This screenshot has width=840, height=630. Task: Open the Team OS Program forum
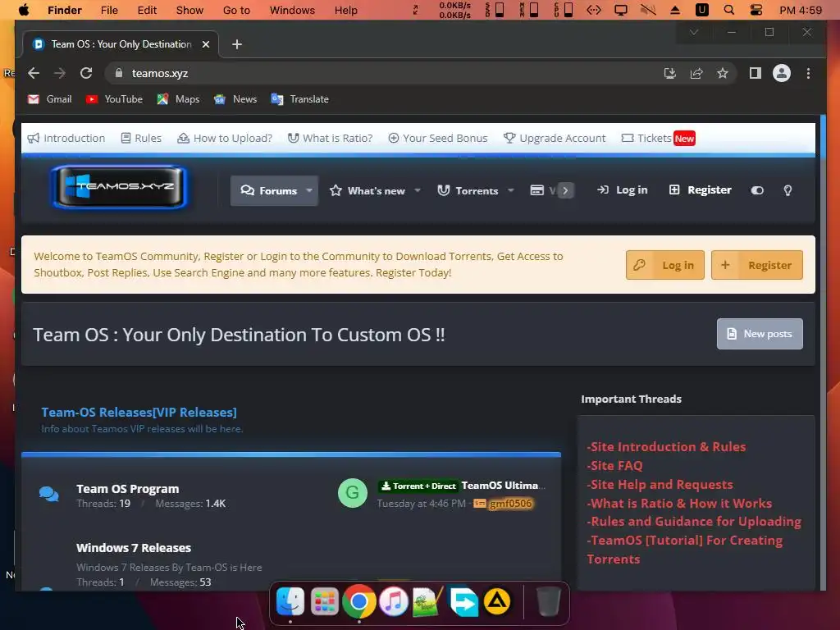[x=127, y=489]
